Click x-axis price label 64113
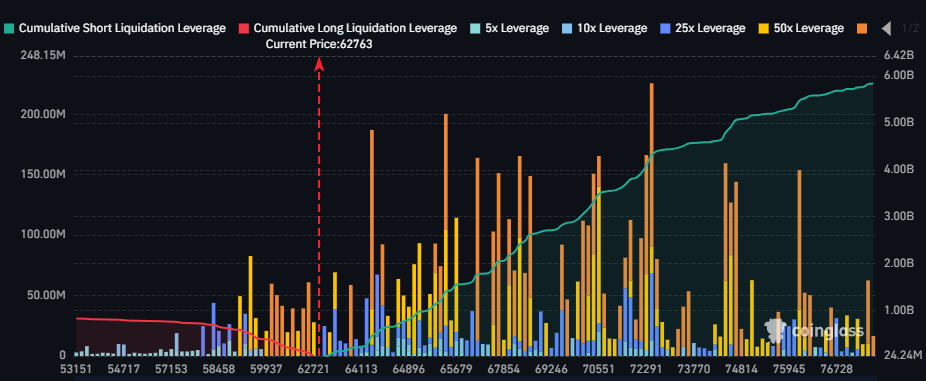The height and width of the screenshot is (381, 926). pos(361,370)
